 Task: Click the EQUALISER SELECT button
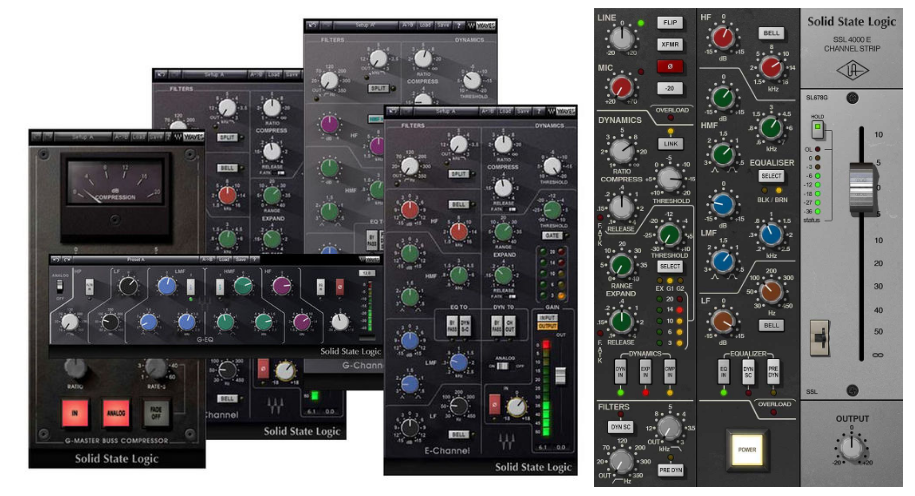tap(771, 176)
